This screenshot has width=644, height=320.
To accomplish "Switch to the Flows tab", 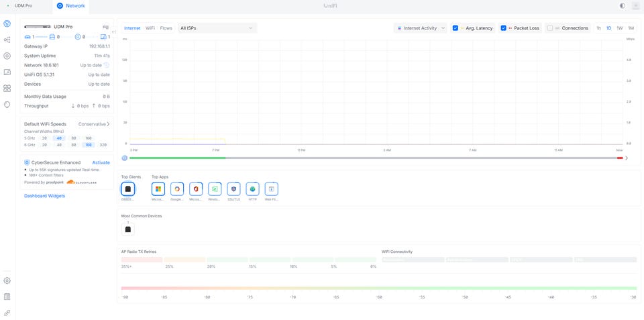I will (166, 28).
